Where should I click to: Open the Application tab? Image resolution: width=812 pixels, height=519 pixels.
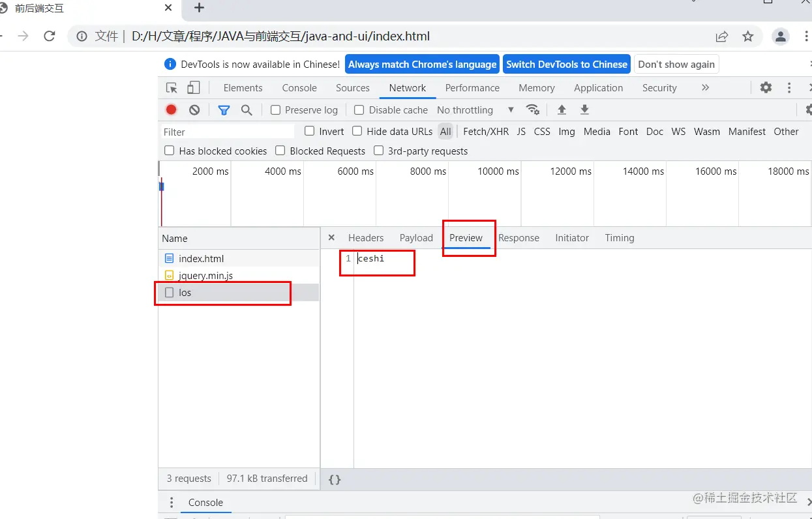pos(599,88)
